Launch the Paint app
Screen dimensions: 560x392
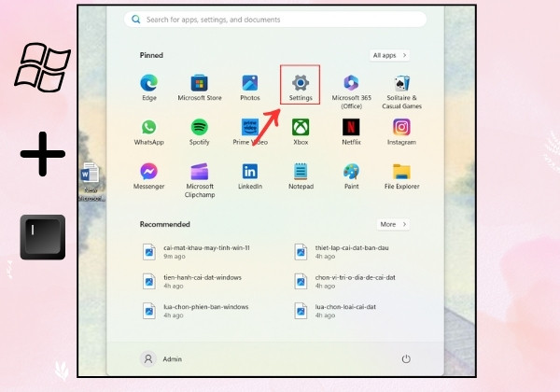coord(352,176)
